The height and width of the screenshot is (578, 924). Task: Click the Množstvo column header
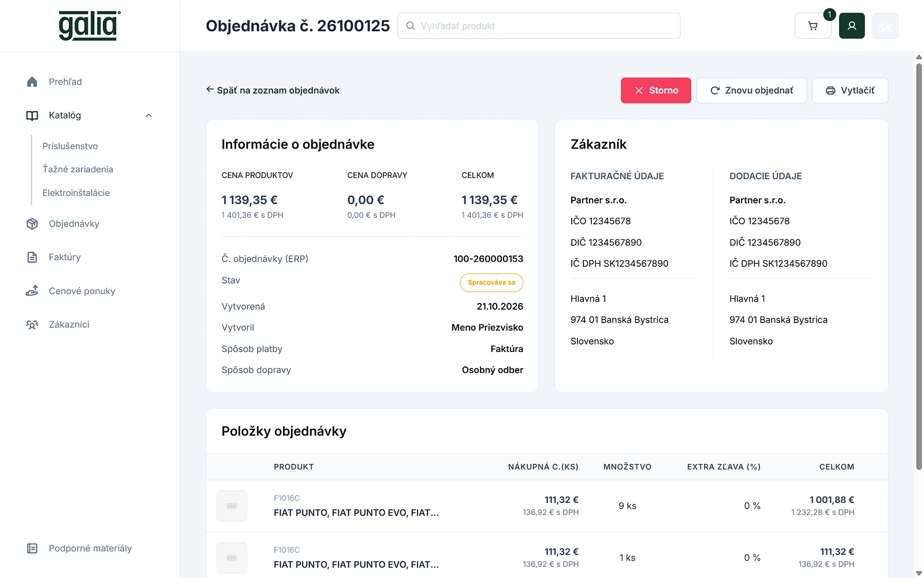pos(627,467)
